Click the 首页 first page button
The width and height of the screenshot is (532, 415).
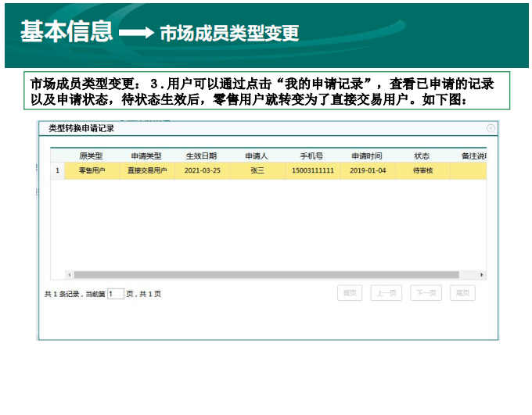click(350, 293)
